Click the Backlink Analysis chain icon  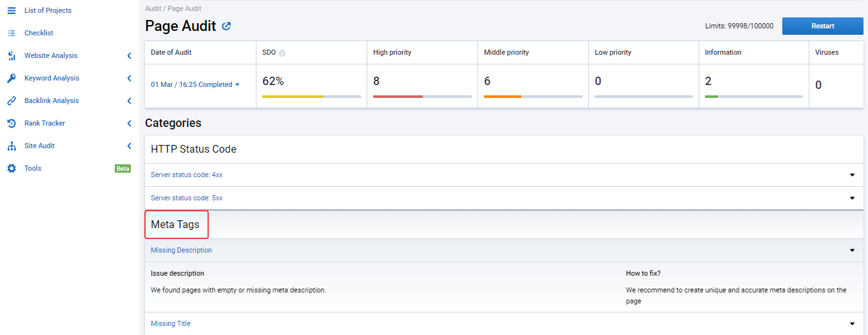point(11,100)
